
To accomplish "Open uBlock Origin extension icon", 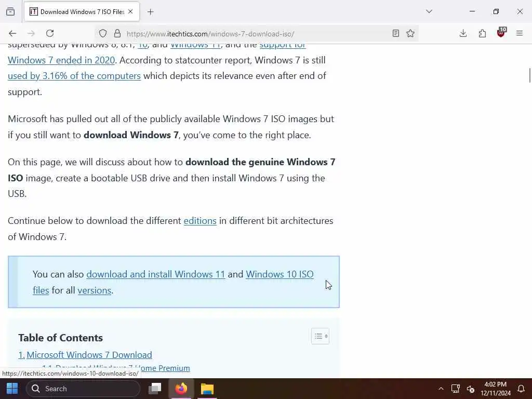I will pos(501,33).
